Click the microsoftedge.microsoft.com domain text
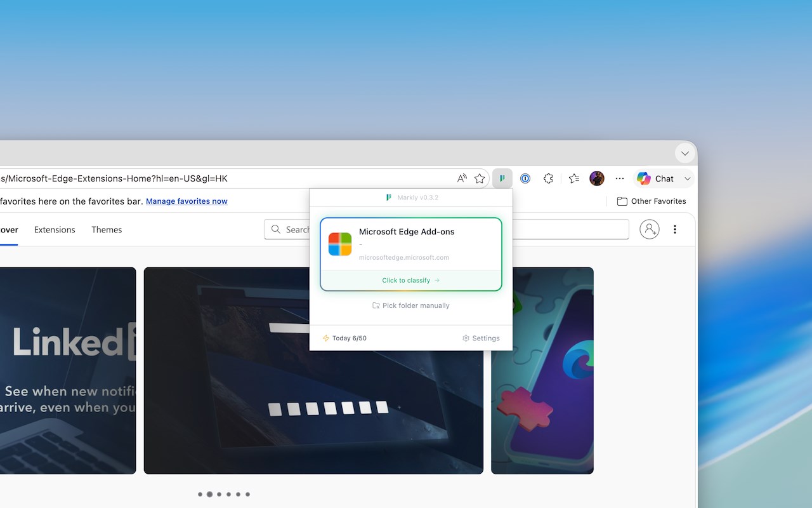 (404, 257)
